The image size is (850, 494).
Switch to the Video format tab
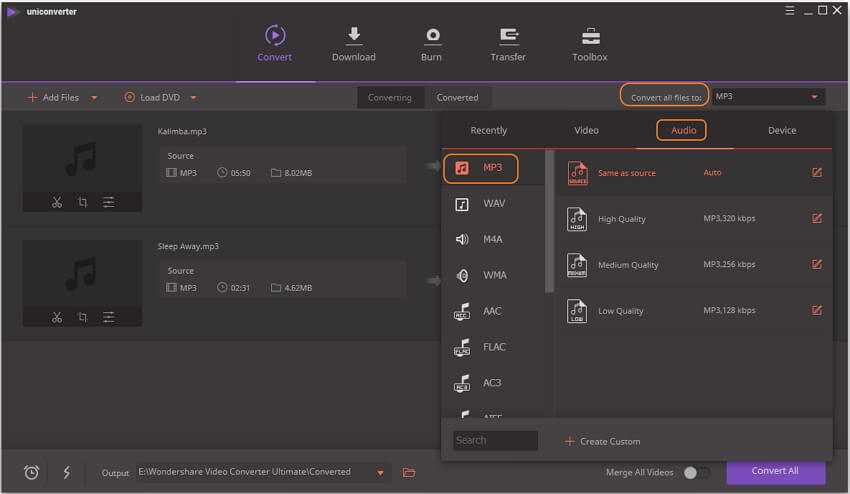coord(586,130)
